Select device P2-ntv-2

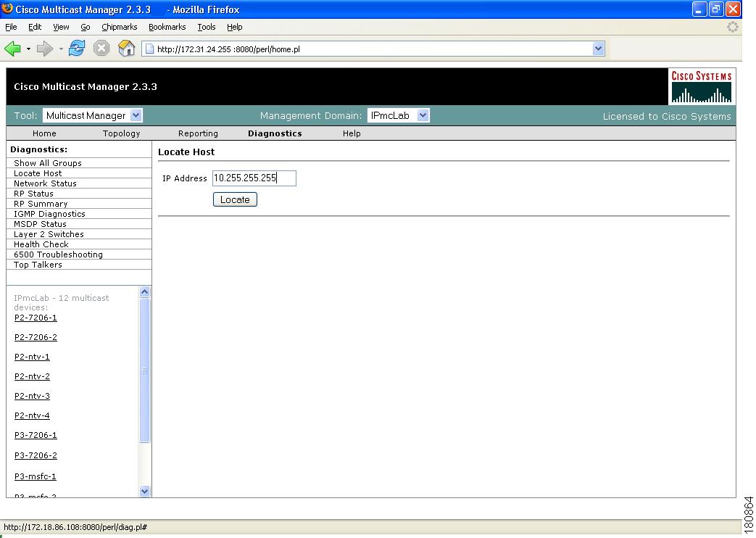32,376
